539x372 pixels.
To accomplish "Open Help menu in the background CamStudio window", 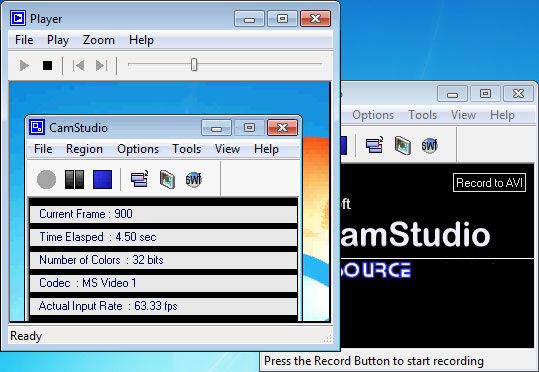I will click(x=502, y=115).
